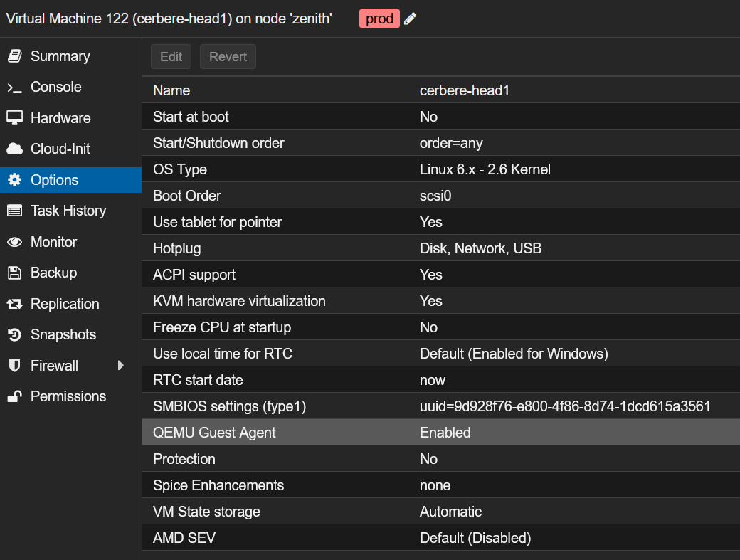Click the prod tag label
Screen dimensions: 740x560
click(379, 19)
